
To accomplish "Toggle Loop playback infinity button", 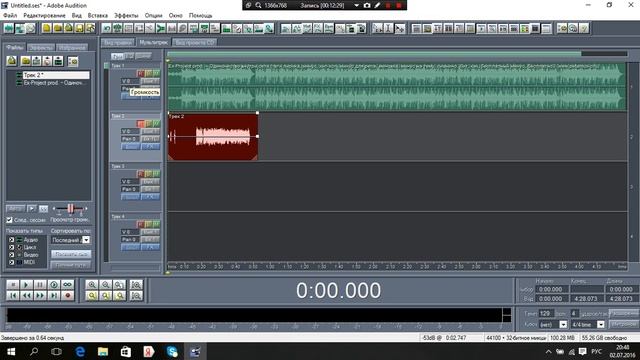I will pyautogui.click(x=68, y=284).
